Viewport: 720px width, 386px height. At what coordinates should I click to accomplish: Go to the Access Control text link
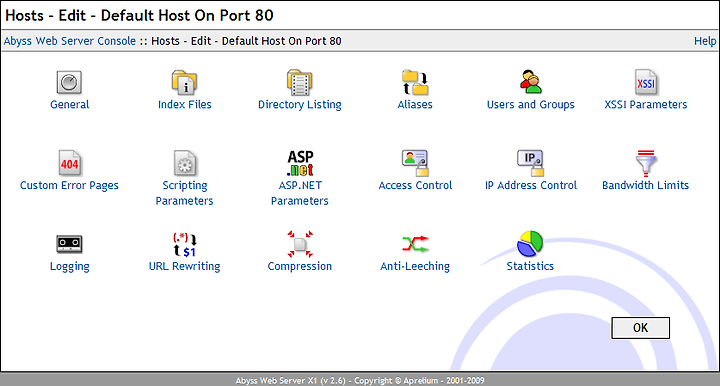pos(415,185)
